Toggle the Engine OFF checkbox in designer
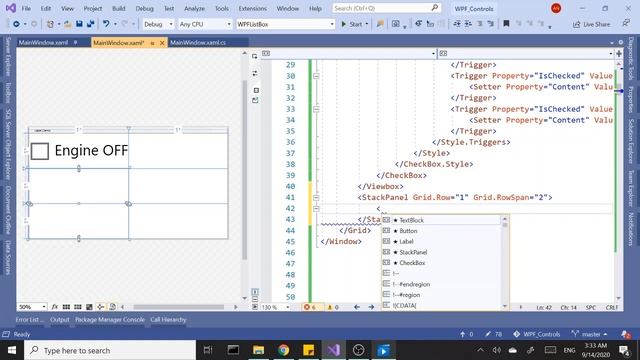The image size is (640, 360). coord(40,151)
